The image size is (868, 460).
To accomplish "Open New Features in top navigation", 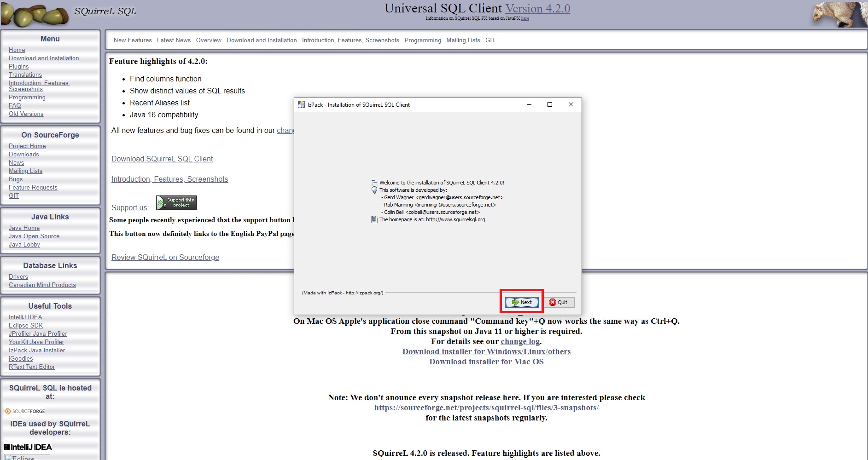I will tap(133, 40).
